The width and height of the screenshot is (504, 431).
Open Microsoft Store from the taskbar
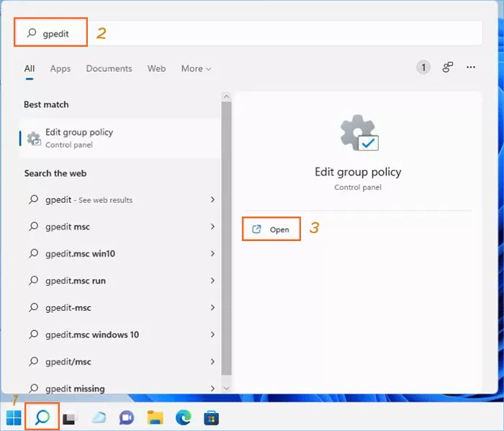click(x=212, y=418)
